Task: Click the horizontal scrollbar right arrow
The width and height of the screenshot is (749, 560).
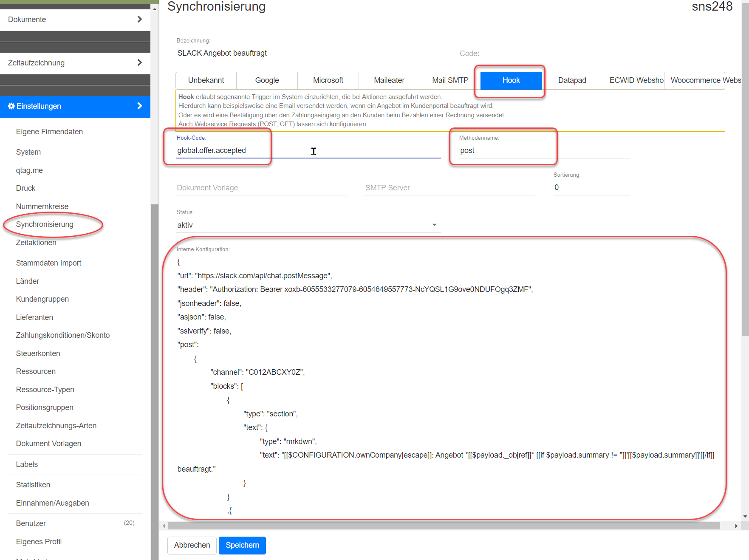Action: pyautogui.click(x=736, y=526)
